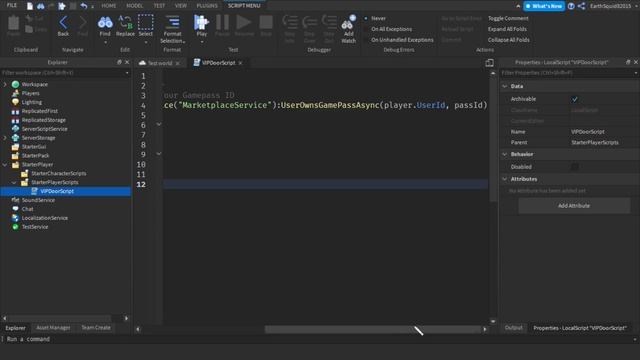Start the Play test
The height and width of the screenshot is (360, 640).
tap(201, 22)
